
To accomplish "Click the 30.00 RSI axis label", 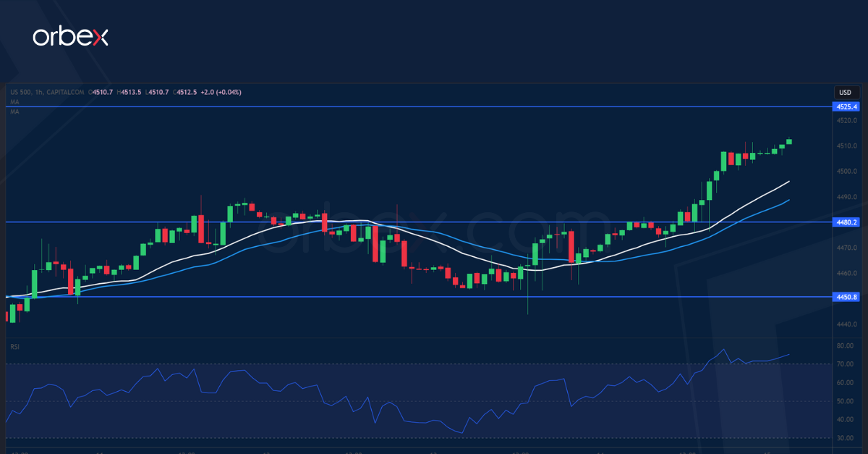I will tap(847, 438).
